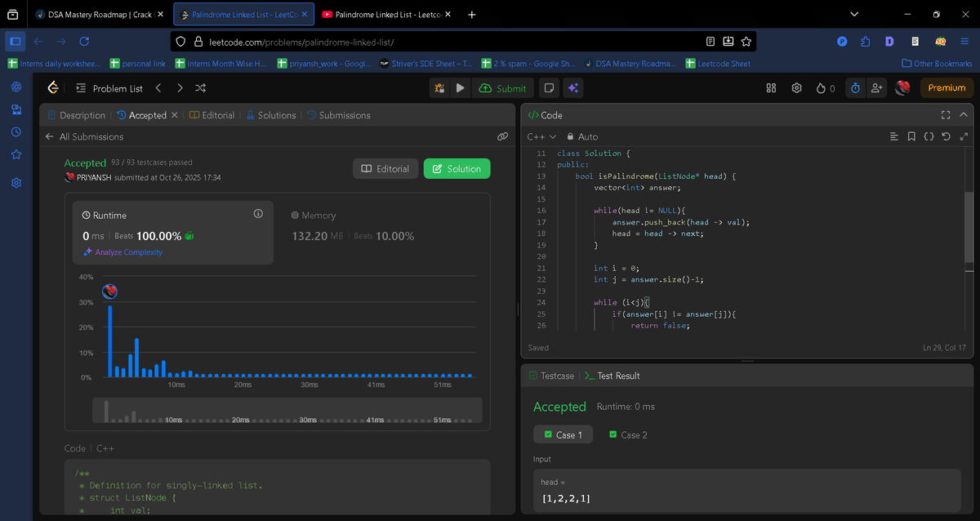Go to the previous problem arrow

pos(158,88)
